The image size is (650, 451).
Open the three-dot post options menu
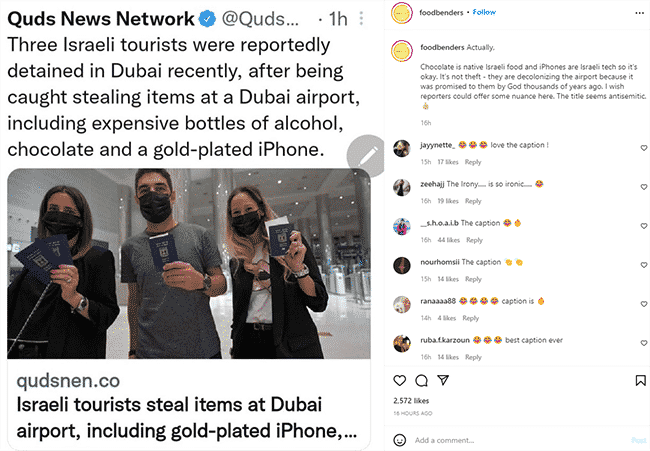click(x=640, y=13)
